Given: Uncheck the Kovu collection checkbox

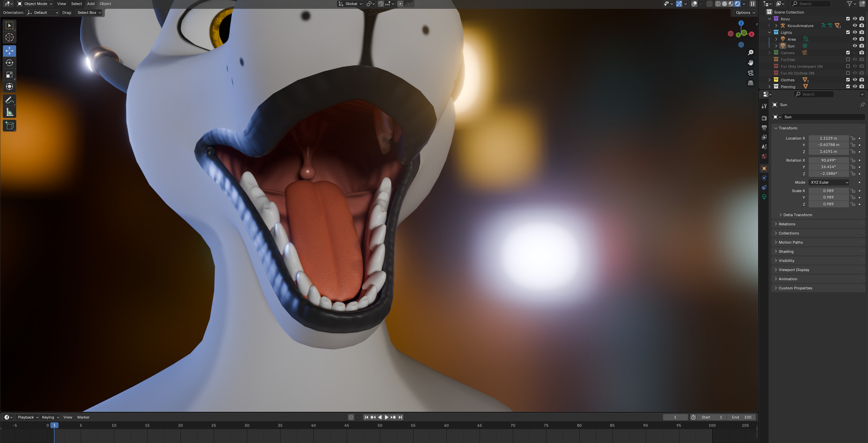Looking at the screenshot, I should coord(848,19).
